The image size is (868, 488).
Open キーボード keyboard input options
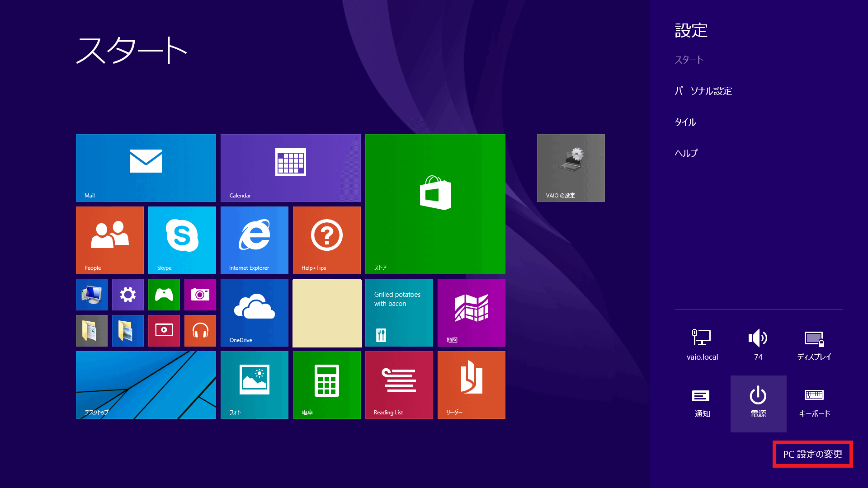point(814,404)
